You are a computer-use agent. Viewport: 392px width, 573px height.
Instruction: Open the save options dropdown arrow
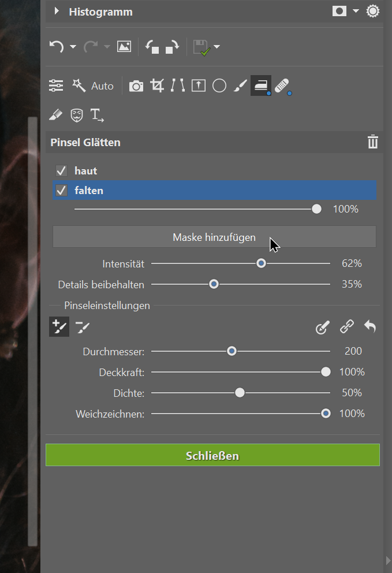(216, 47)
